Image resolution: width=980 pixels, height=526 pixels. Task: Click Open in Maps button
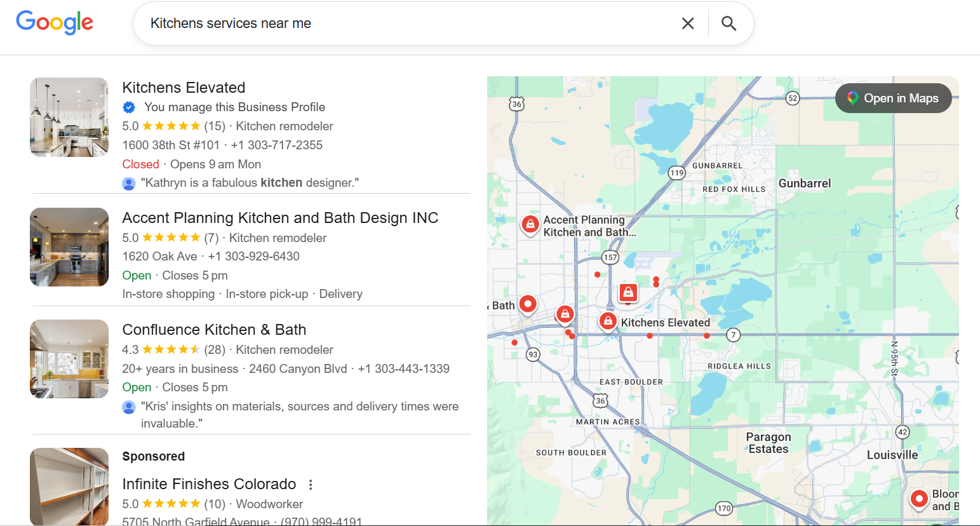point(893,98)
